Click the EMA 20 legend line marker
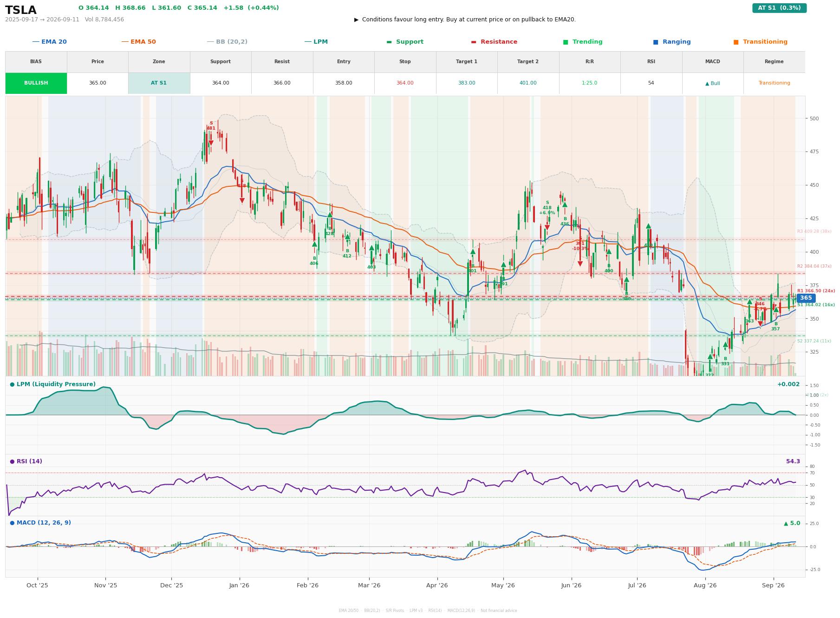This screenshot has height=618, width=840. coord(36,42)
